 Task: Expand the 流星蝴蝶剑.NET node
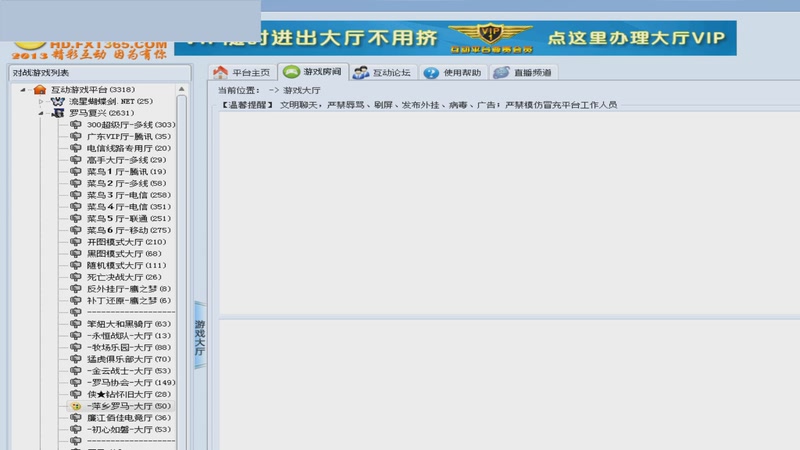[41, 102]
